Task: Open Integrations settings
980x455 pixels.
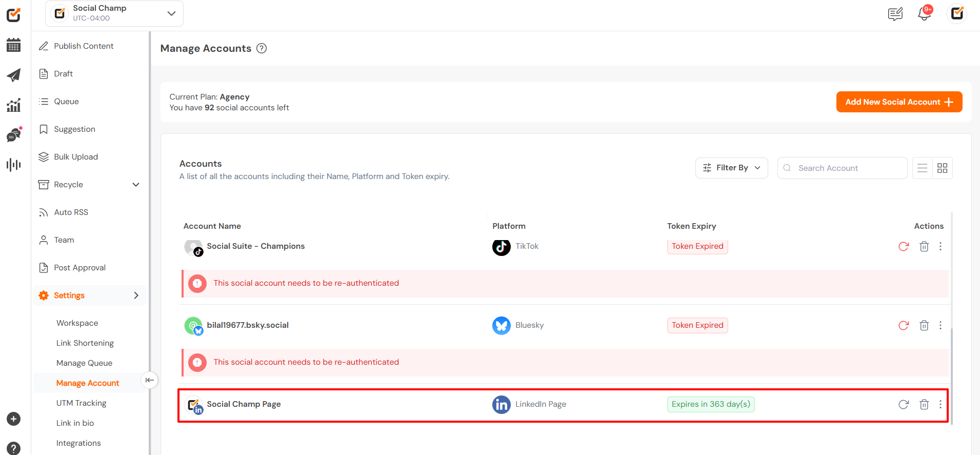Action: 78,443
